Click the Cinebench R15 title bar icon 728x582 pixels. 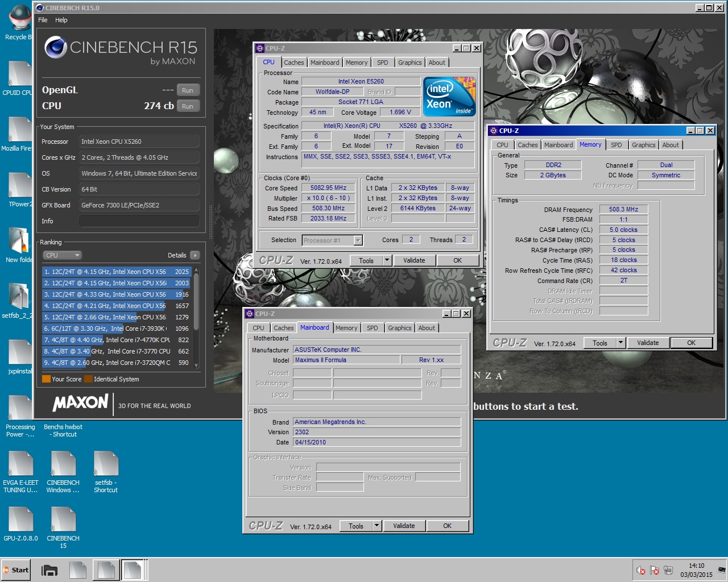coord(40,8)
